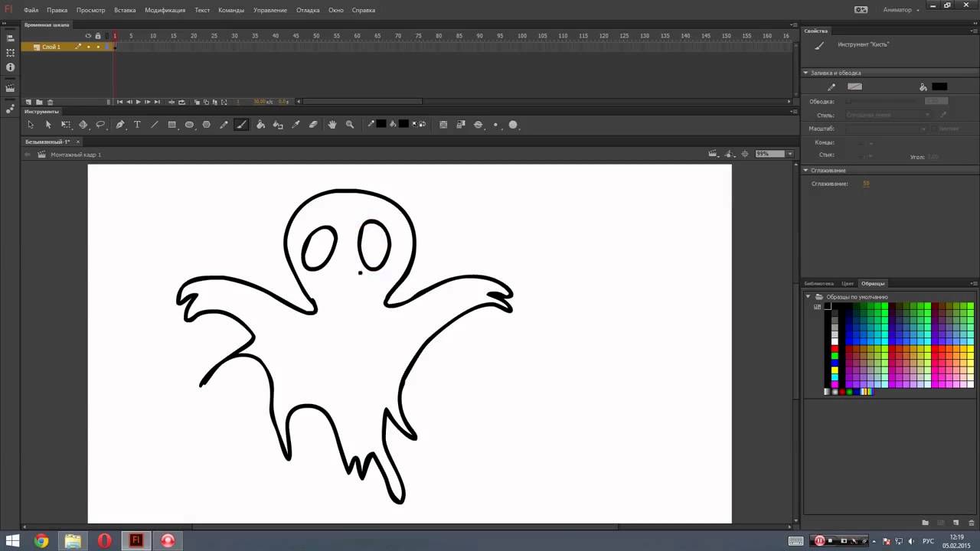Open the Просмотр menu
The width and height of the screenshot is (980, 551).
pos(90,10)
